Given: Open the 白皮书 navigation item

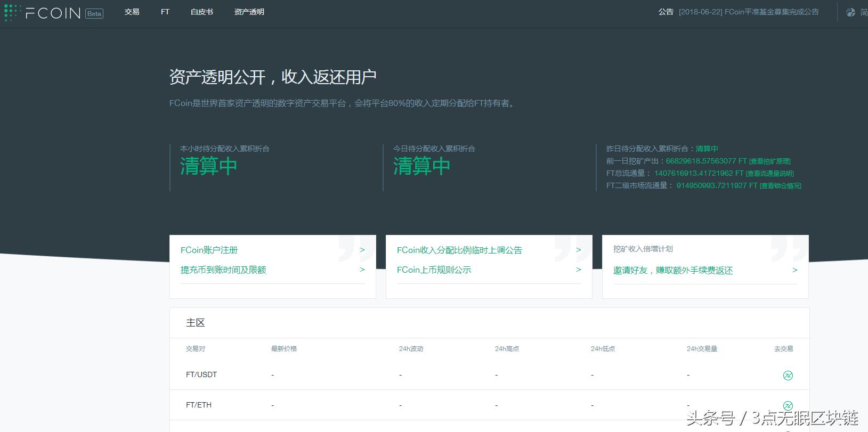Looking at the screenshot, I should (x=201, y=12).
